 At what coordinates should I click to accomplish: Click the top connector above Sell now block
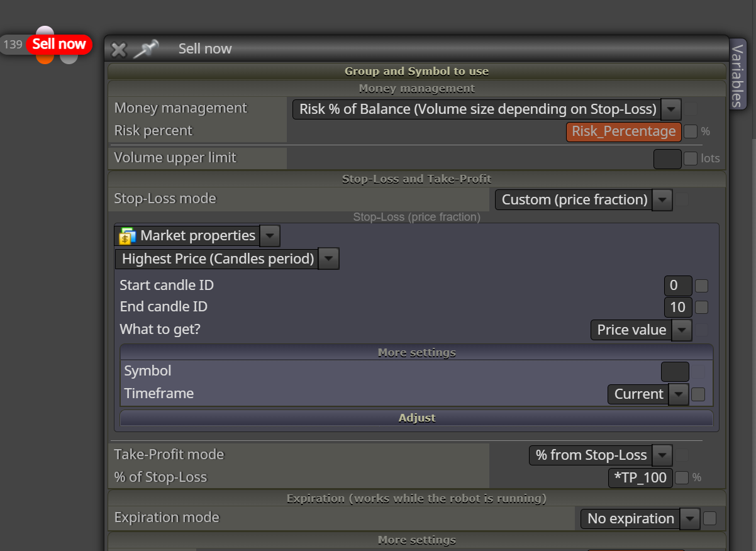45,31
